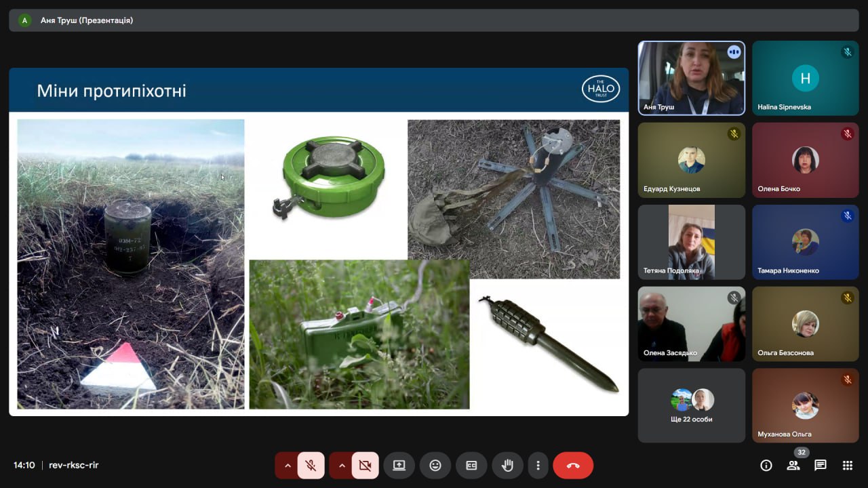Leave the call with red hang-up button
868x488 pixels.
coord(573,466)
